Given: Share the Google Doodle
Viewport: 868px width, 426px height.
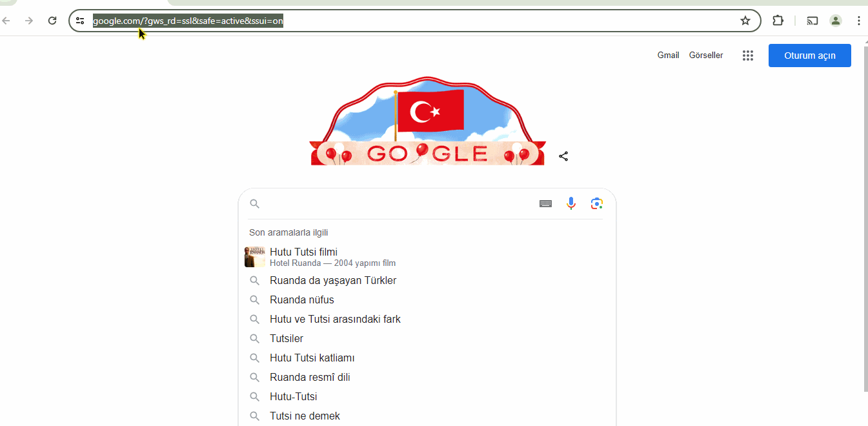Looking at the screenshot, I should [563, 156].
